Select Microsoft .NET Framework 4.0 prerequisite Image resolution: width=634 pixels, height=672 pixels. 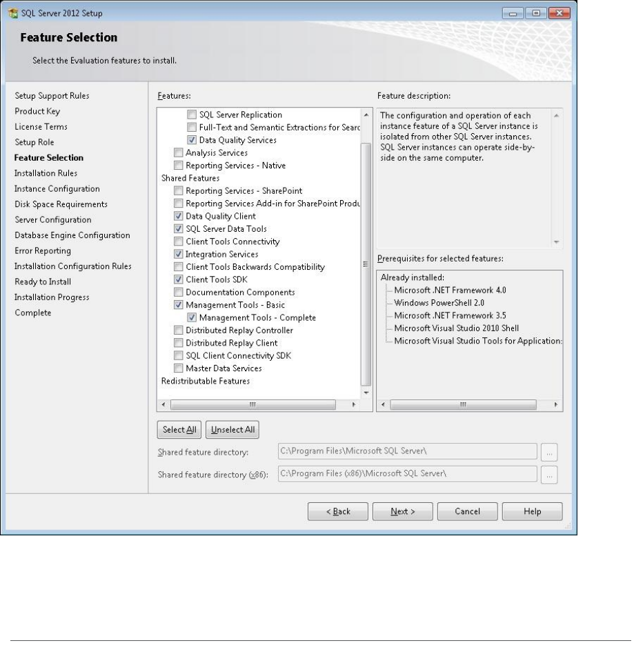pyautogui.click(x=450, y=290)
